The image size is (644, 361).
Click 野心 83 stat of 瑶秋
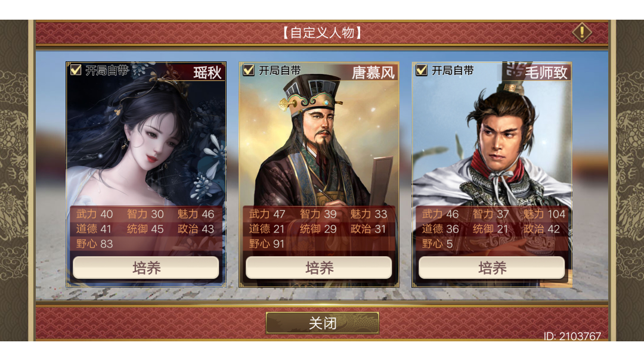(x=94, y=244)
